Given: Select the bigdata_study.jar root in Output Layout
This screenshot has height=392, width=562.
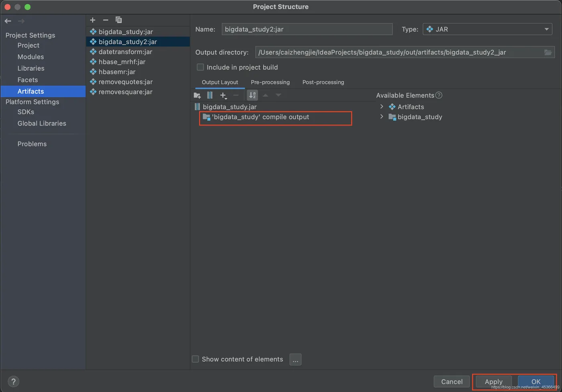Looking at the screenshot, I should [230, 107].
